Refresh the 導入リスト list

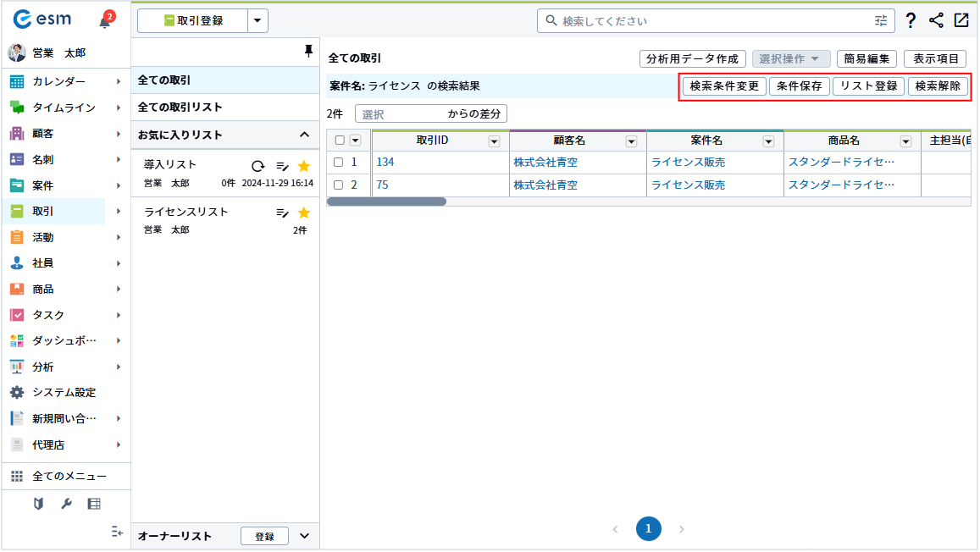[257, 166]
